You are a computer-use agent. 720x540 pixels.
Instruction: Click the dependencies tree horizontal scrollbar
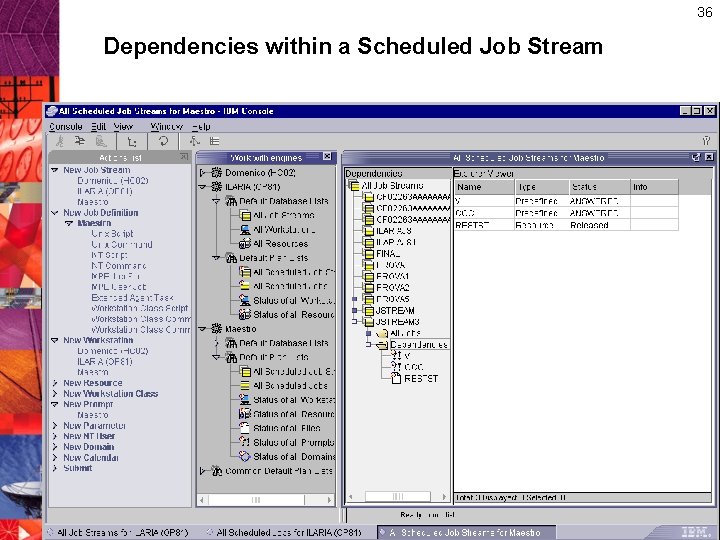pyautogui.click(x=398, y=496)
